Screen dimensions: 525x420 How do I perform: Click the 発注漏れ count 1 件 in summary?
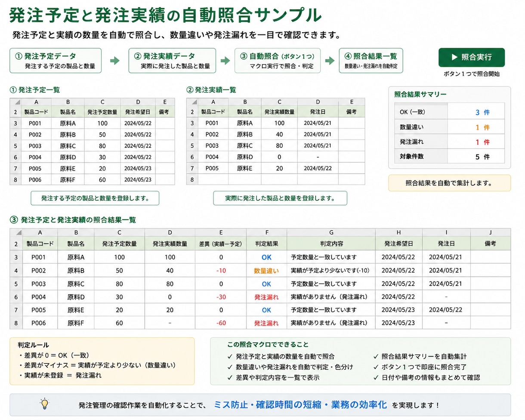click(482, 142)
